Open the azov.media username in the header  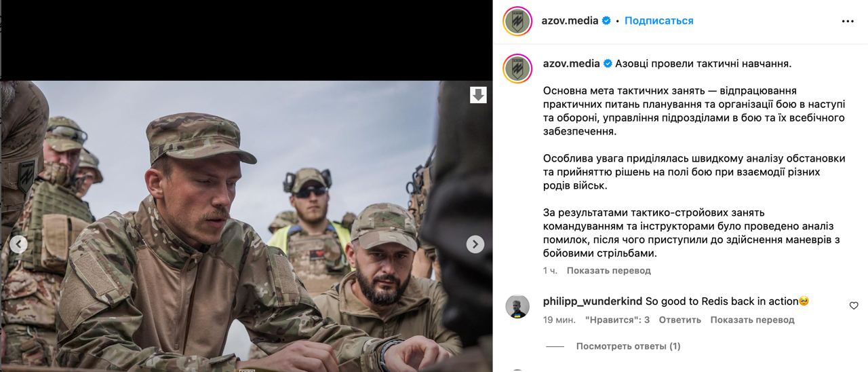coord(570,20)
